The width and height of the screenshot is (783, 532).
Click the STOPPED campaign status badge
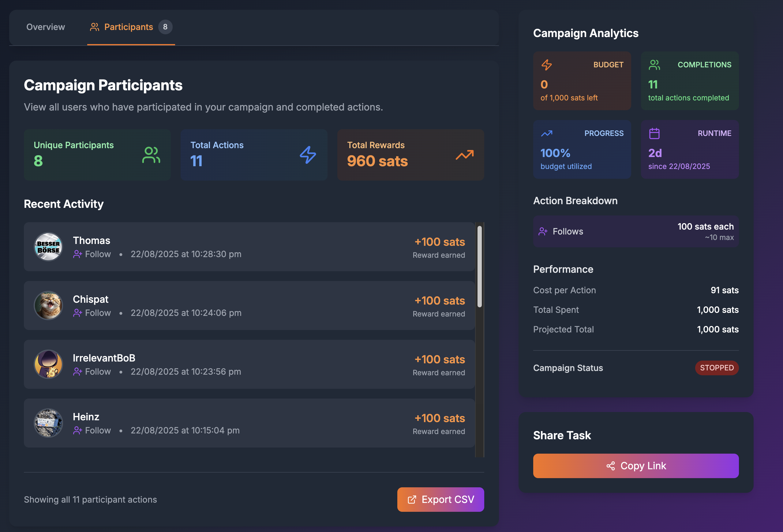point(717,368)
